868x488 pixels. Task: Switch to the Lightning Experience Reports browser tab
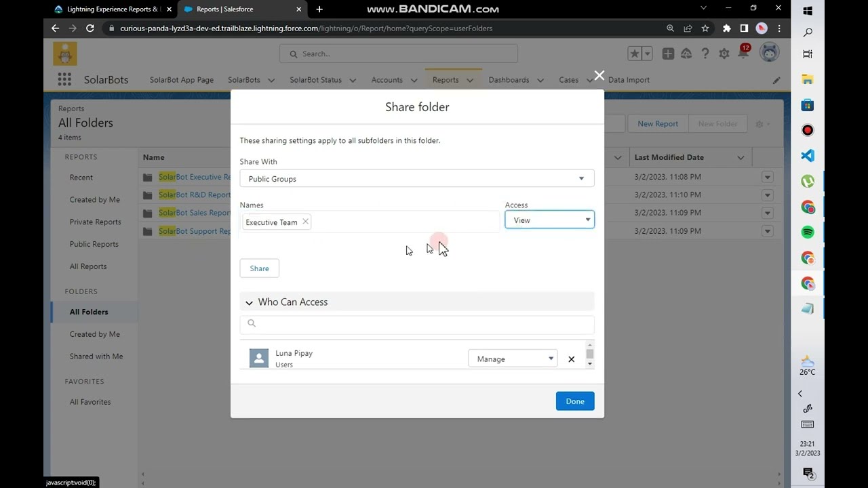pyautogui.click(x=112, y=9)
